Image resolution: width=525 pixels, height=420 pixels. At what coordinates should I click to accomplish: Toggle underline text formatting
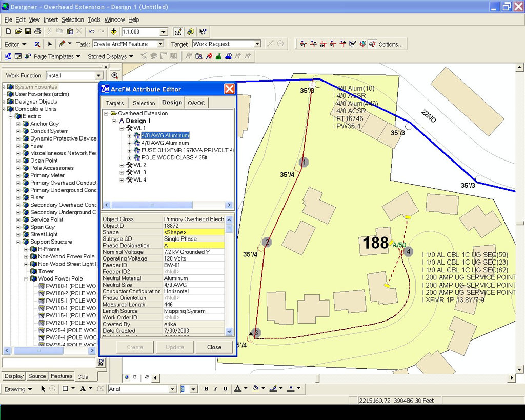pos(226,389)
